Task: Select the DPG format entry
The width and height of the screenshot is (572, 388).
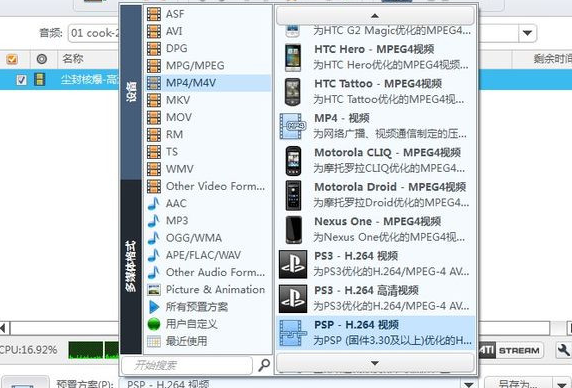Action: point(208,48)
